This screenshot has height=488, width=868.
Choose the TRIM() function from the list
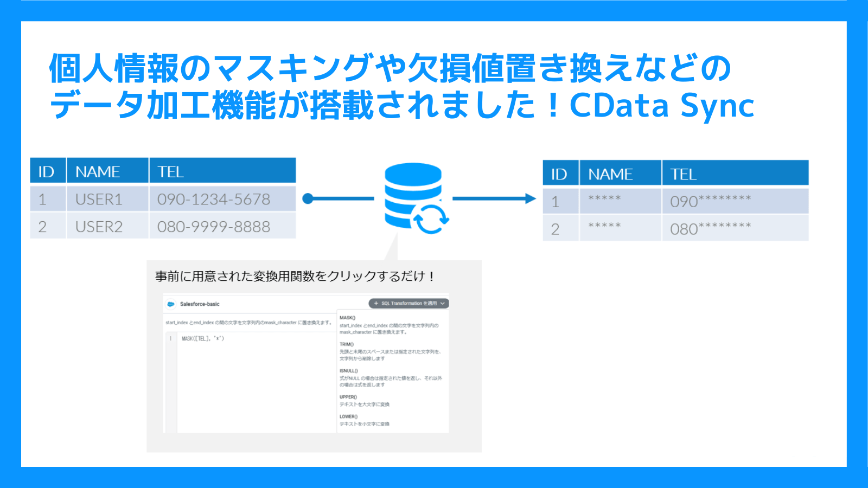(347, 344)
